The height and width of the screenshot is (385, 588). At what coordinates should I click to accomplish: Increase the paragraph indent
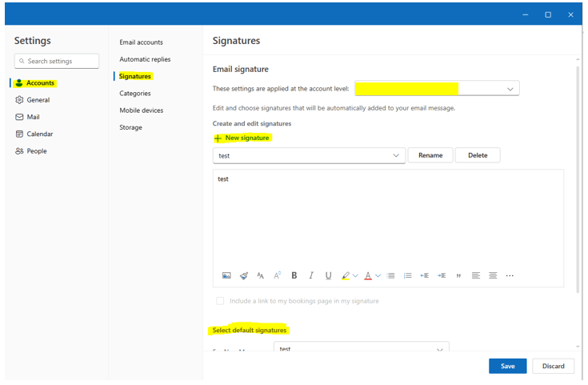pyautogui.click(x=442, y=276)
